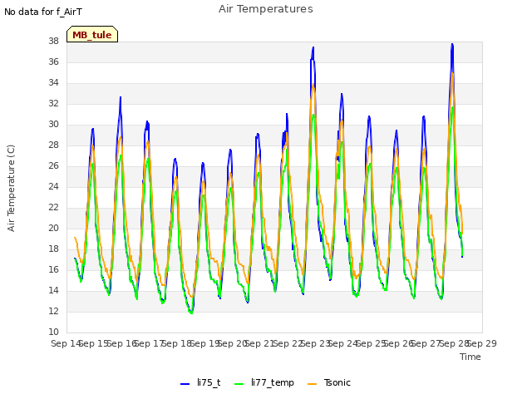
Task: Click the 34 y-axis tick label
Action: (53, 83)
